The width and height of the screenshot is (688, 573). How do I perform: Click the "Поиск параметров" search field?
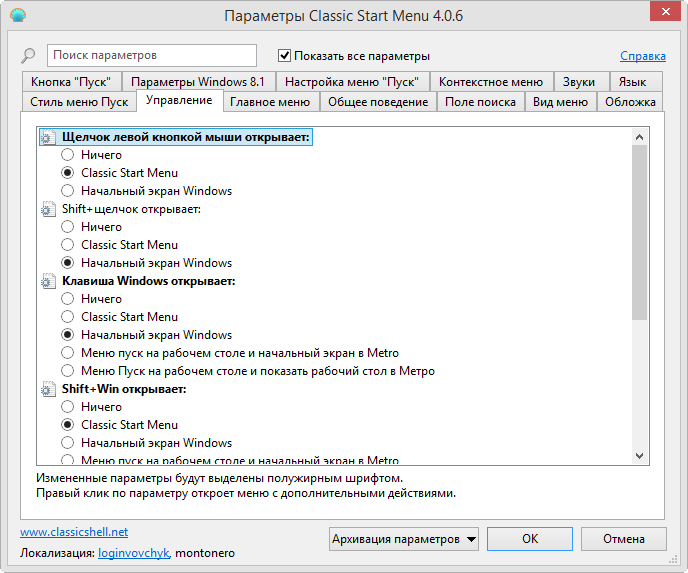pos(152,56)
